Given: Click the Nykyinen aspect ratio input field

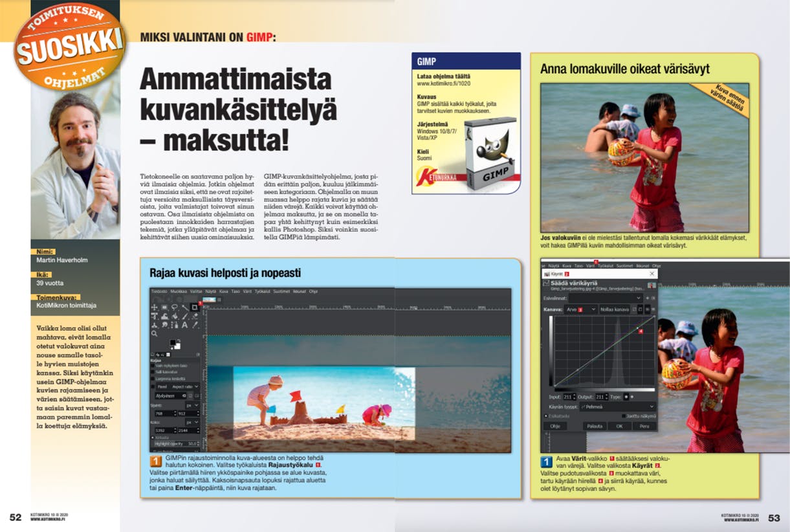Looking at the screenshot, I should 171,396.
